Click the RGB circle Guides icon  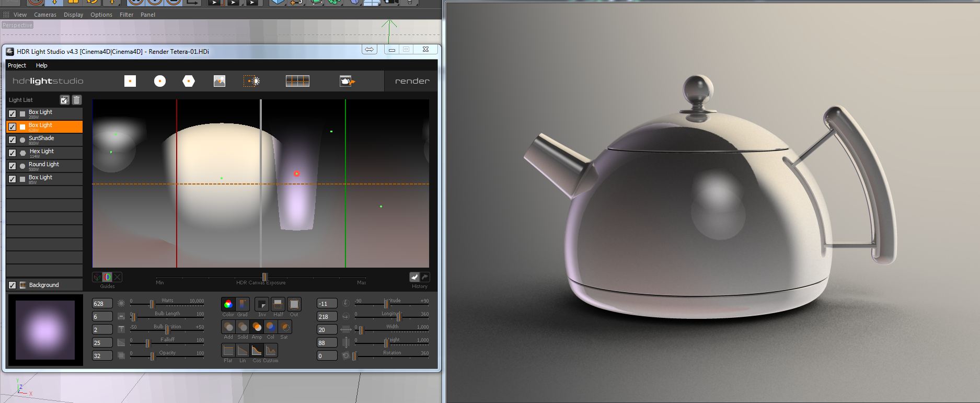107,277
